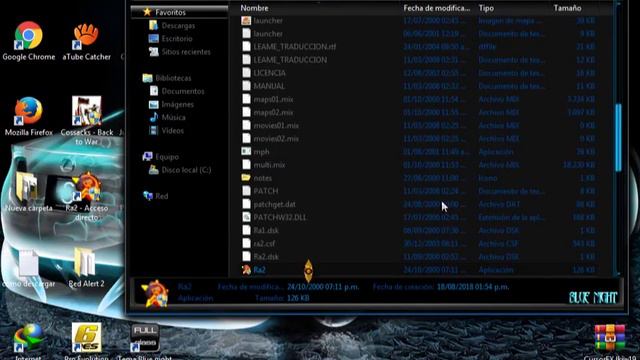Select Tema Blue night desktop shortcut
The width and height of the screenshot is (640, 360).
tap(144, 341)
